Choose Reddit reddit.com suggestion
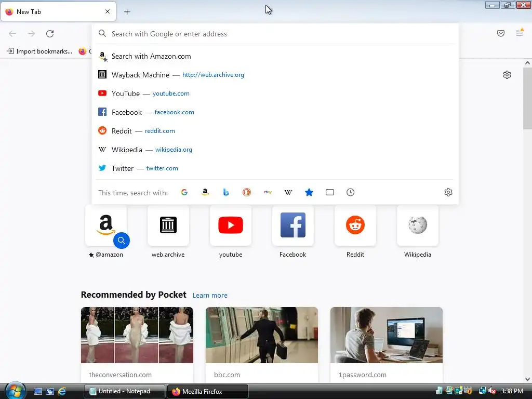This screenshot has width=532, height=399. click(275, 131)
